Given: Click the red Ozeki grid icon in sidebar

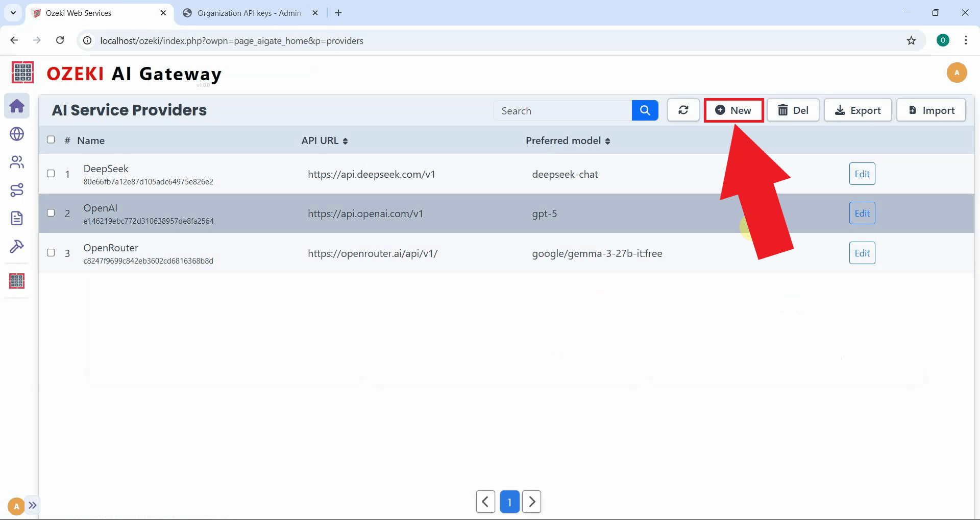Looking at the screenshot, I should click(x=17, y=281).
